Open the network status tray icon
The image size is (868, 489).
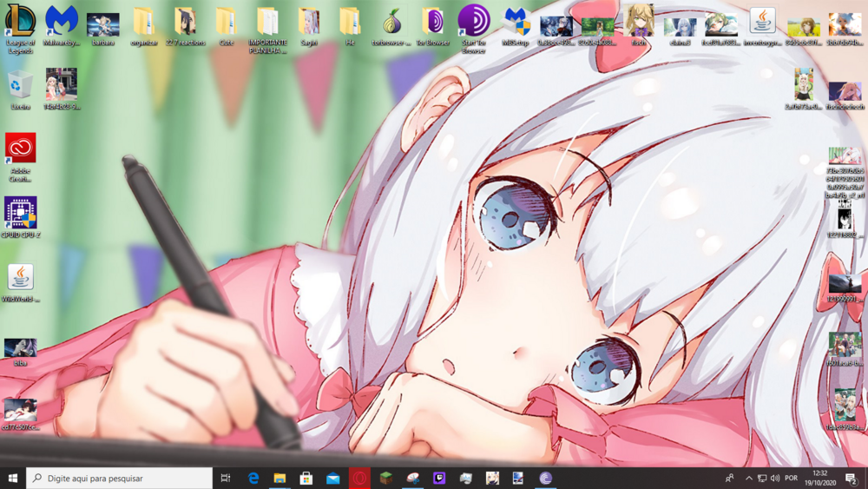[762, 478]
